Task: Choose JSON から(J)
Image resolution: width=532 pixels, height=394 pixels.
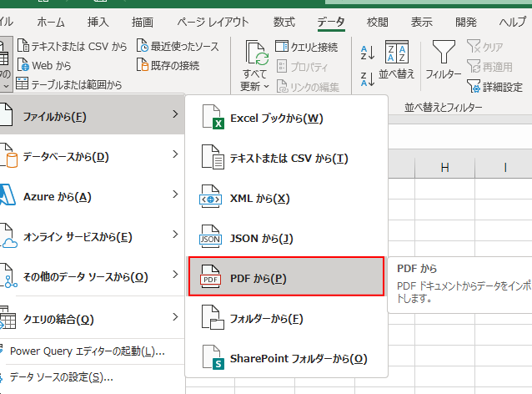Action: tap(286, 239)
